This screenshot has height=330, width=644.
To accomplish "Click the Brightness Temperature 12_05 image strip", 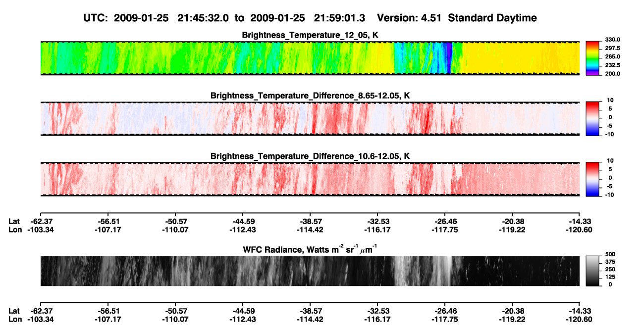I will coord(310,58).
